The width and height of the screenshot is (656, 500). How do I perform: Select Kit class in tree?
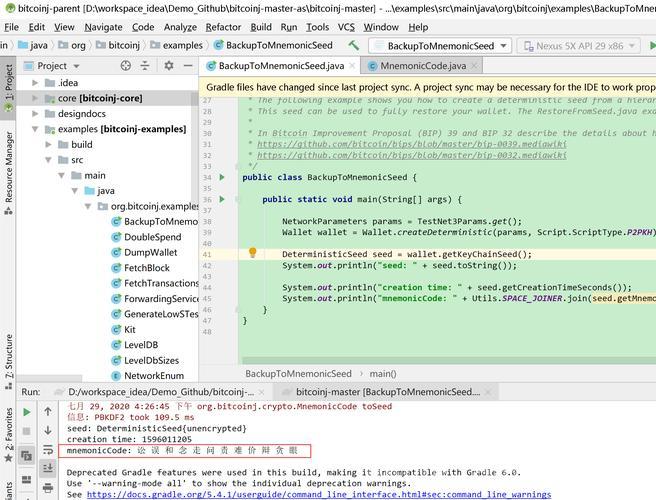coord(123,330)
